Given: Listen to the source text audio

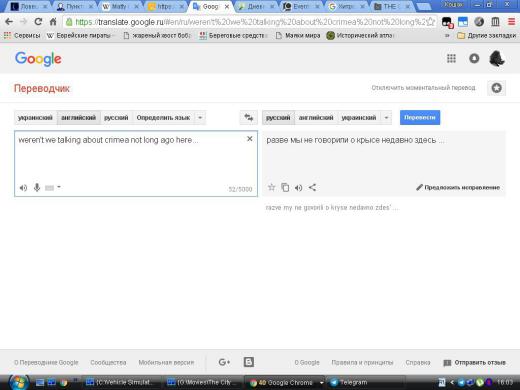Looking at the screenshot, I should click(23, 188).
